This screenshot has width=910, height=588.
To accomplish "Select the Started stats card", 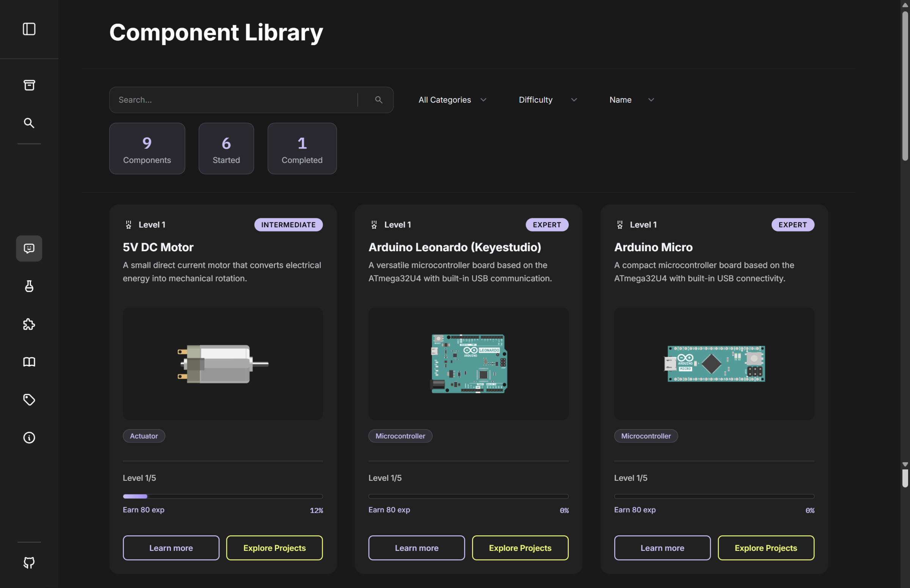I will pyautogui.click(x=226, y=149).
